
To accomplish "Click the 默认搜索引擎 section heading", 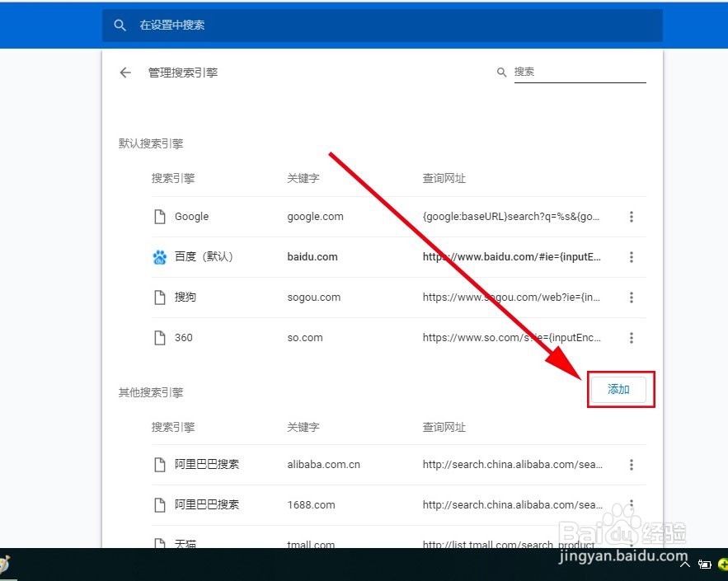I will coord(151,143).
